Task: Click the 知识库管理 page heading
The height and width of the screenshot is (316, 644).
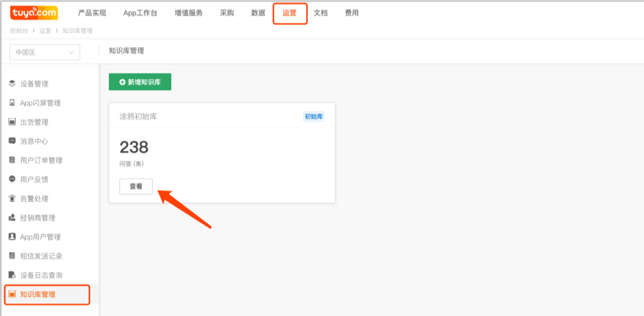Action: [127, 51]
